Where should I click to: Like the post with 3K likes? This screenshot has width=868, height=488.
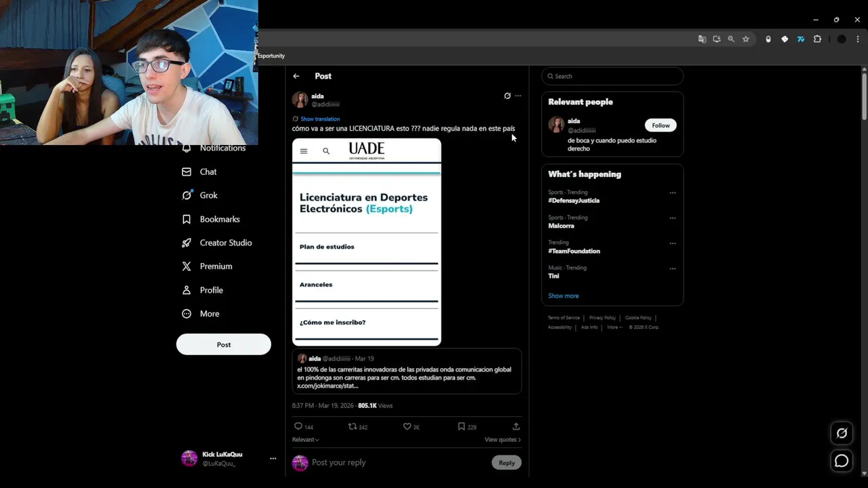point(407,426)
